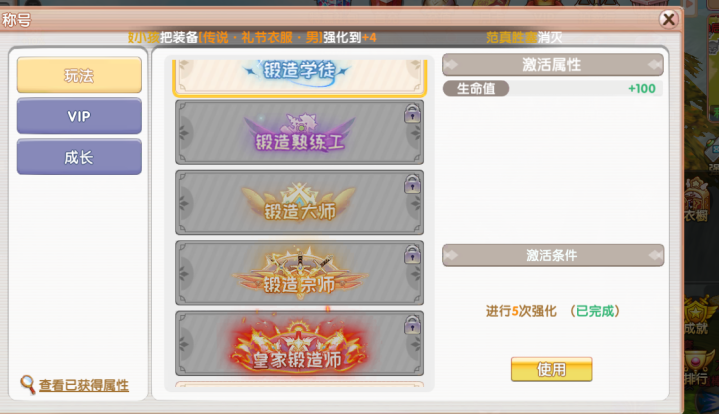Open the 查看已获得属性 link
The height and width of the screenshot is (414, 719).
tap(83, 385)
